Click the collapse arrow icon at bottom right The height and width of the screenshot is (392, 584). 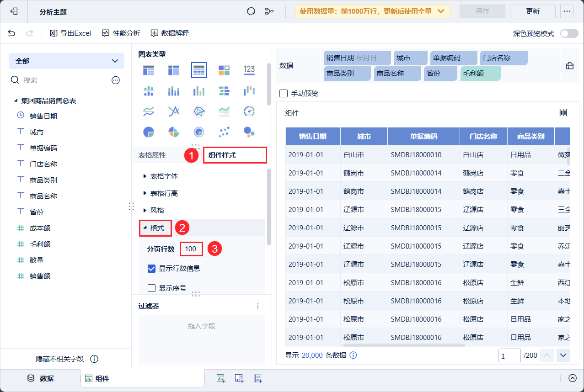[x=573, y=378]
